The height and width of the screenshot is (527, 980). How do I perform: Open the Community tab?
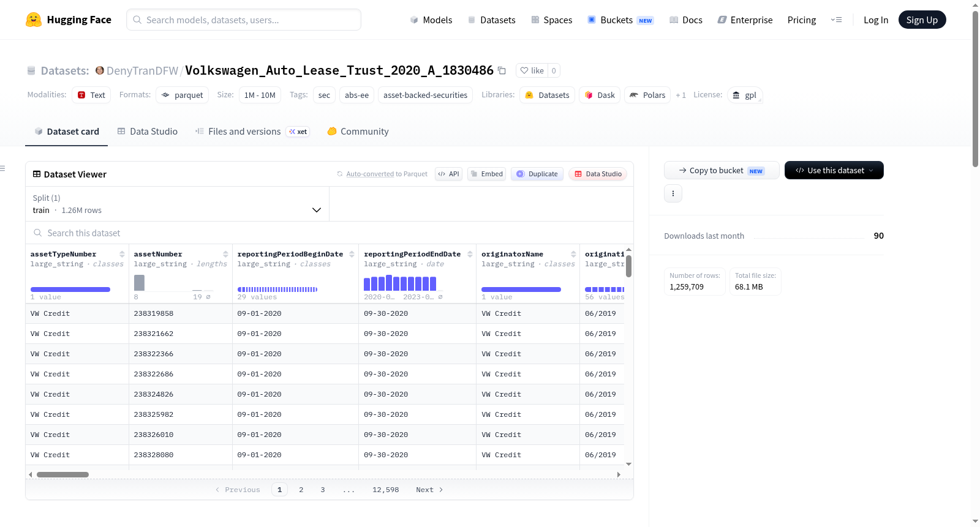[358, 132]
